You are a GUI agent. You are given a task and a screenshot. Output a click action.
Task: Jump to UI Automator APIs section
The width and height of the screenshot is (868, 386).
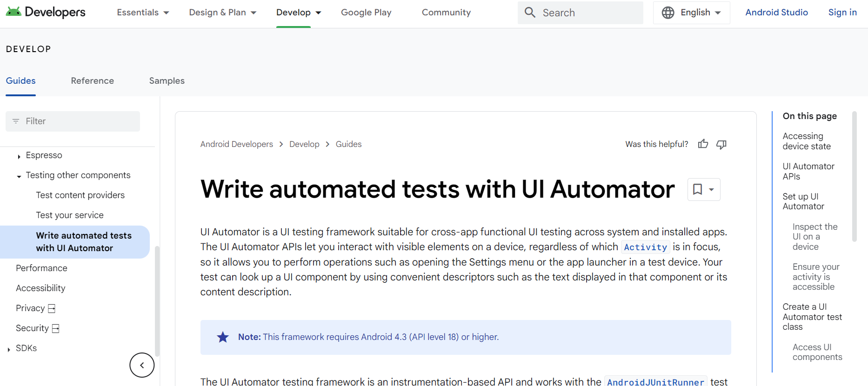(x=808, y=172)
